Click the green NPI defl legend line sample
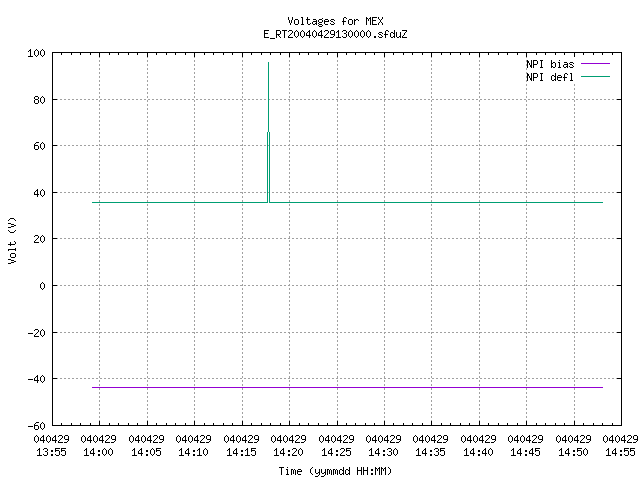Viewport: 640px width, 480px height. tap(595, 77)
